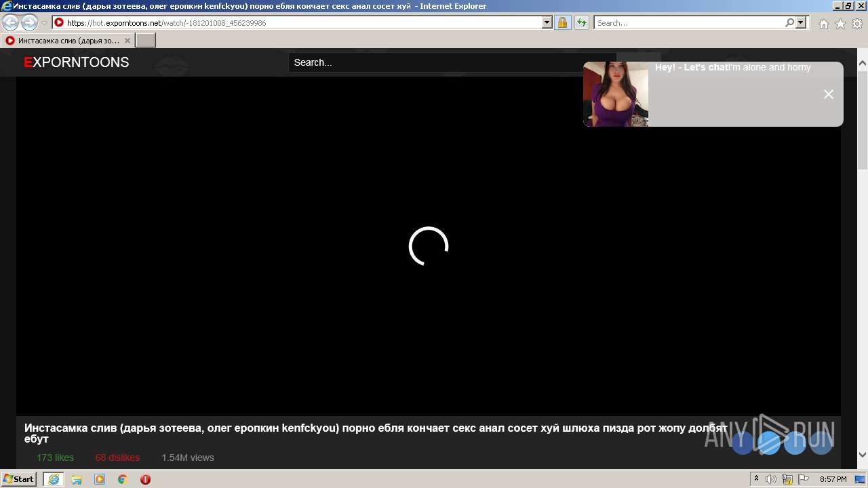Click the page scrollbar down arrow

pos(863,455)
